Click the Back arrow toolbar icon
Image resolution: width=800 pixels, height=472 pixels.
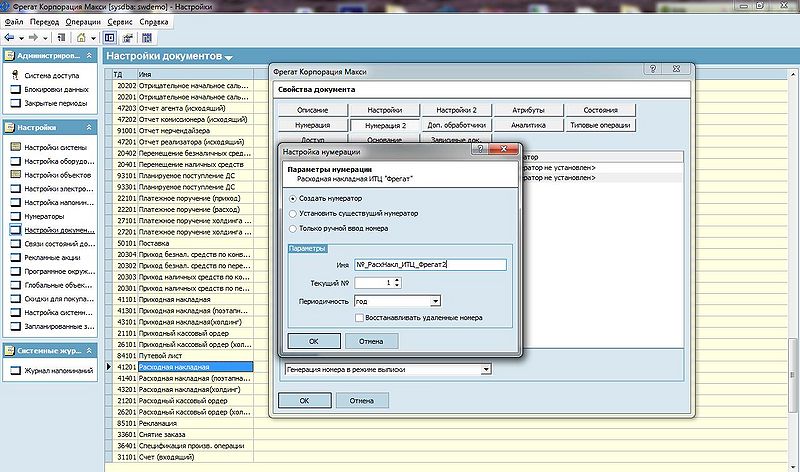9,38
